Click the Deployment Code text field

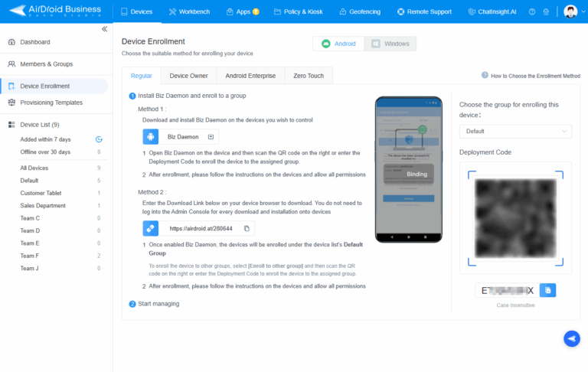coord(508,291)
